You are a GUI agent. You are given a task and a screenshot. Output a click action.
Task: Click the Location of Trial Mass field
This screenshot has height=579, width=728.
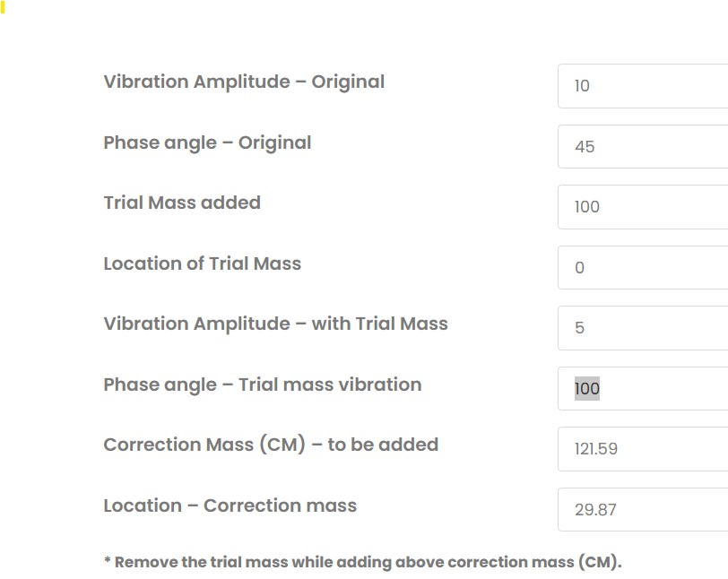pos(642,267)
